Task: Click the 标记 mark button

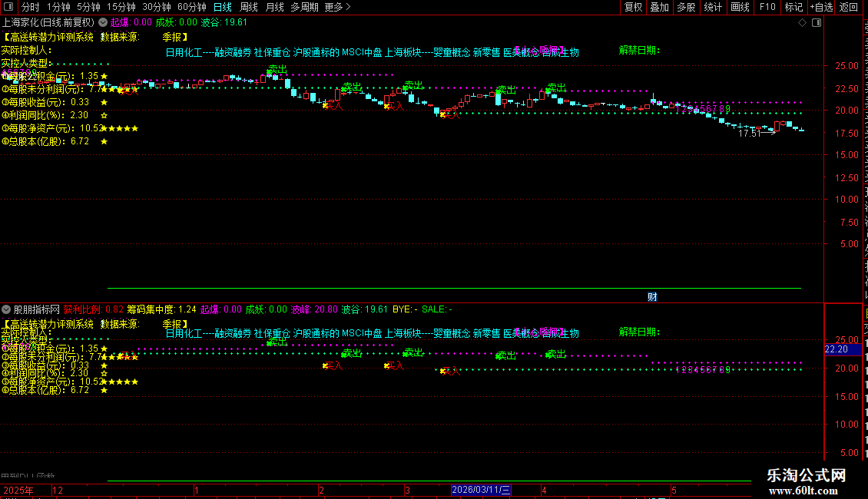Action: (793, 7)
